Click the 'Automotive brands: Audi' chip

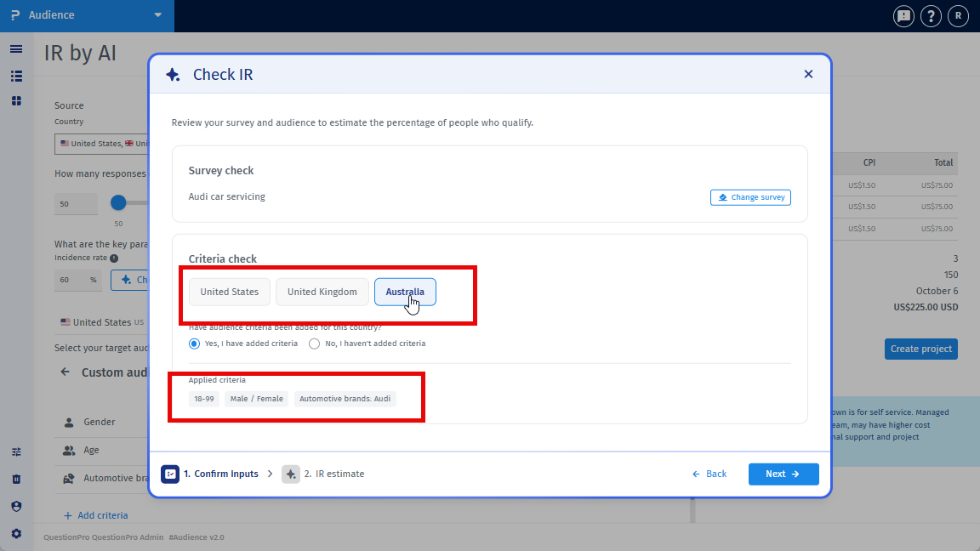tap(345, 399)
